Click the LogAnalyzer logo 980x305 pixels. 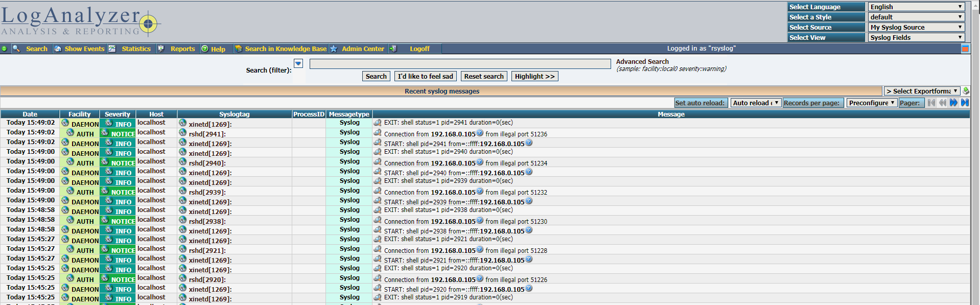(81, 21)
